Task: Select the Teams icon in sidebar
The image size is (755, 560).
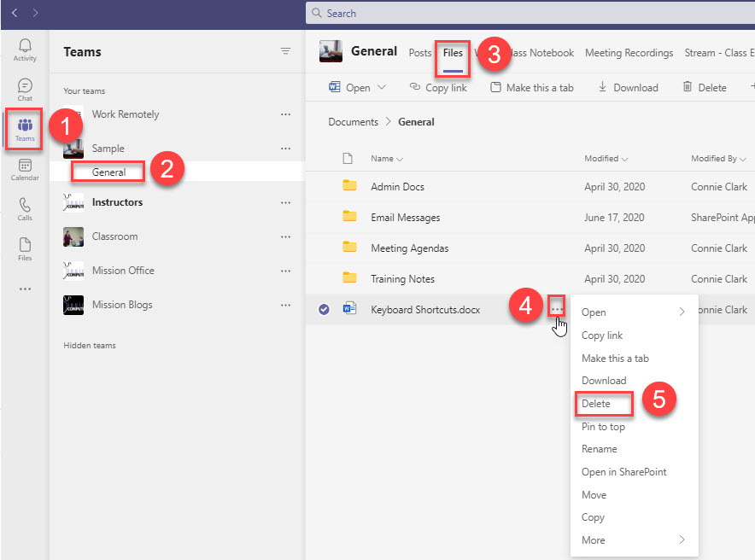Action: pyautogui.click(x=25, y=130)
